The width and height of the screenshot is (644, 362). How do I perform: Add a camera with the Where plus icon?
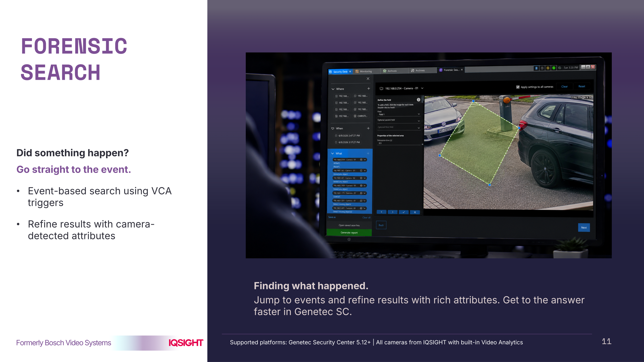(368, 89)
